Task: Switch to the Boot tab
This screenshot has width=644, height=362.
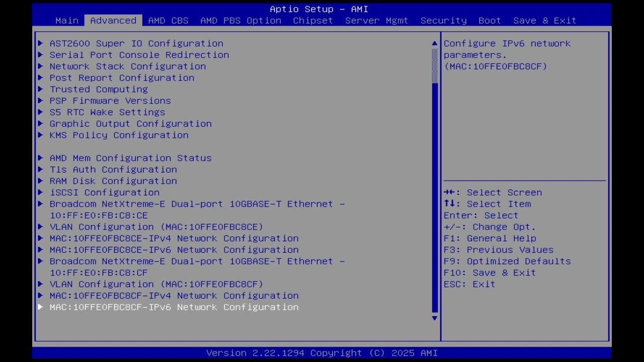Action: 489,21
